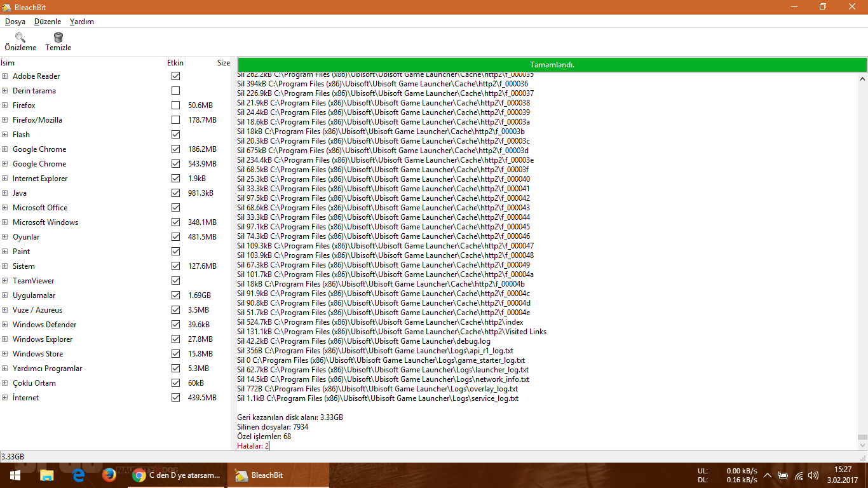Open the Dosya menu
The width and height of the screenshot is (868, 488).
click(x=15, y=22)
